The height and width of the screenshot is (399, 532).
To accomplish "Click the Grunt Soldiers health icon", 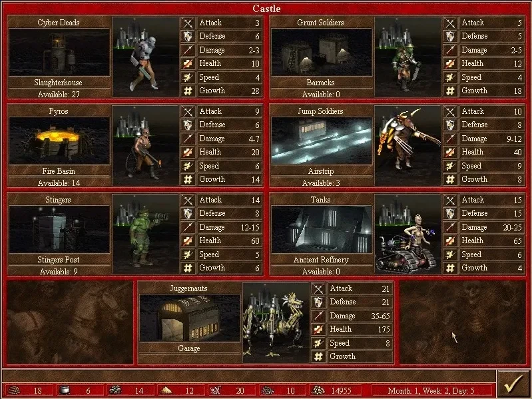I will click(450, 64).
